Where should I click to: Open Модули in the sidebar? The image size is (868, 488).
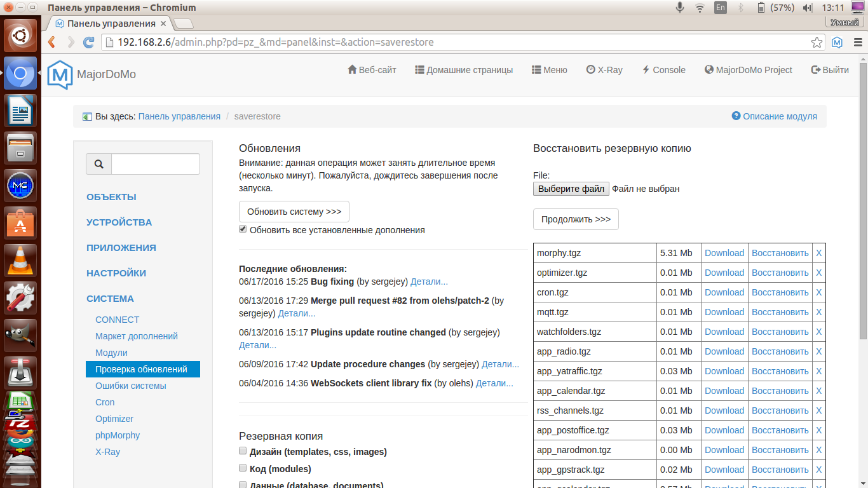point(111,353)
